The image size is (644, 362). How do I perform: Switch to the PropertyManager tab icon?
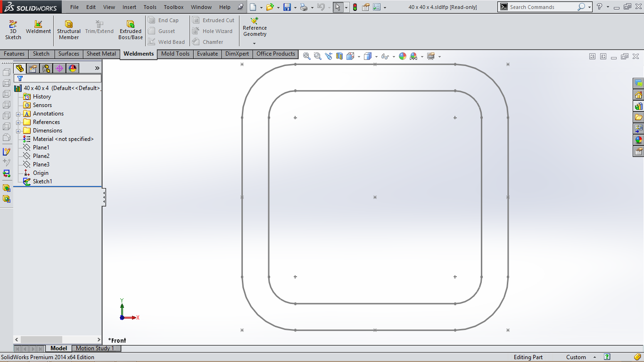[x=33, y=68]
